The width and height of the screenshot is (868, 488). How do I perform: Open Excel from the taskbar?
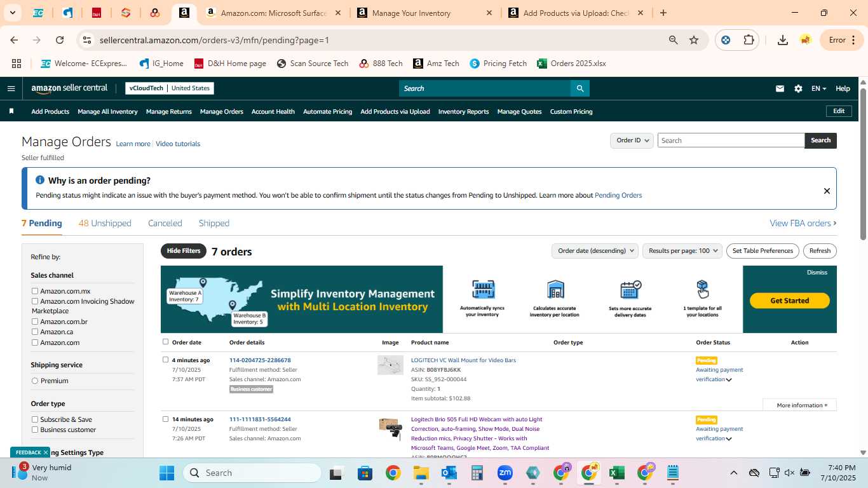(x=616, y=473)
